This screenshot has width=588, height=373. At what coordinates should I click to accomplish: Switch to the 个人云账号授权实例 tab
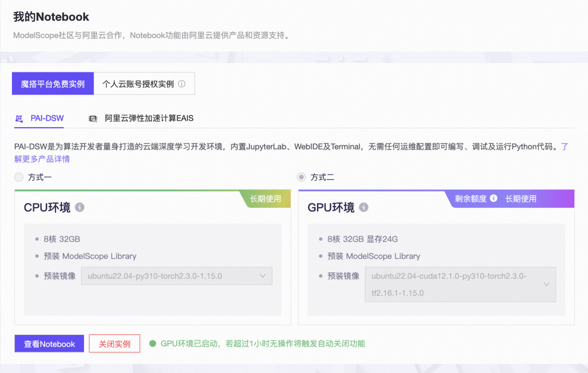[x=144, y=84]
